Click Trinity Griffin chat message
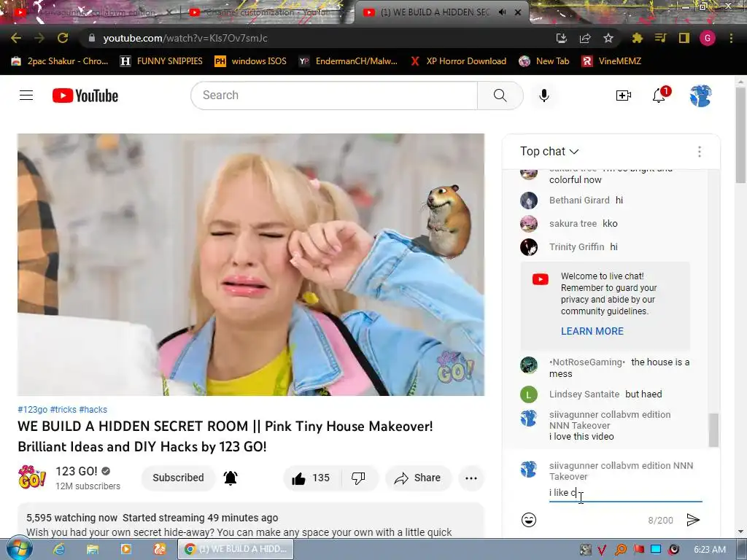Viewport: 747px width, 560px height. coord(605,247)
